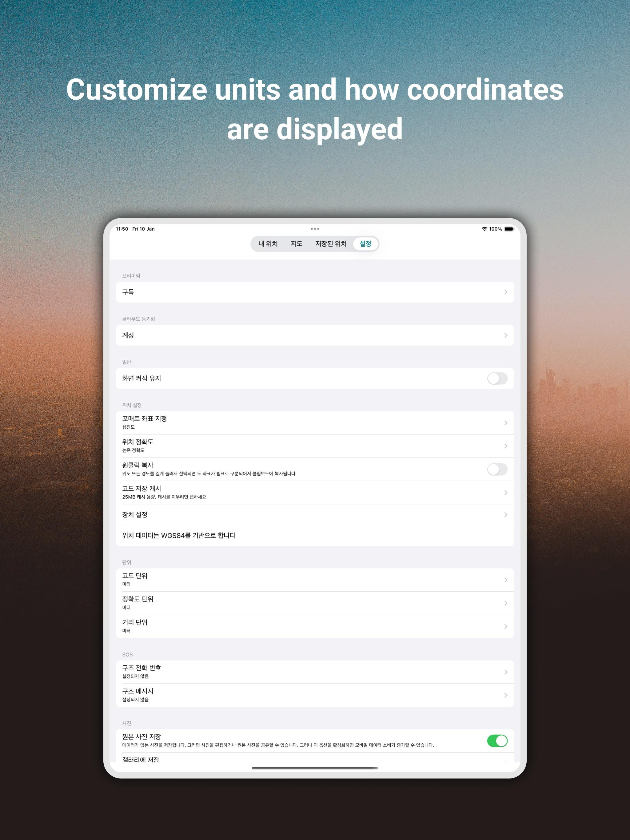Tap chevron on 정확도 단위 row
The width and height of the screenshot is (630, 840).
click(506, 603)
